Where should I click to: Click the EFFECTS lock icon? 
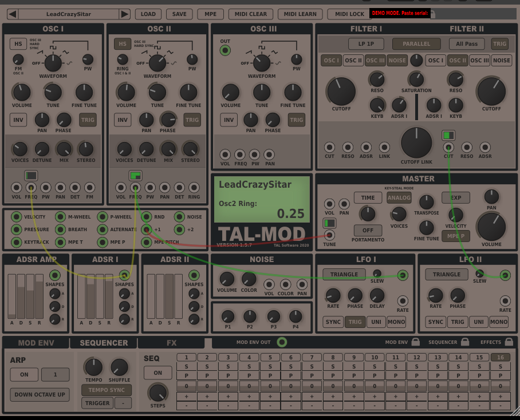click(x=508, y=342)
